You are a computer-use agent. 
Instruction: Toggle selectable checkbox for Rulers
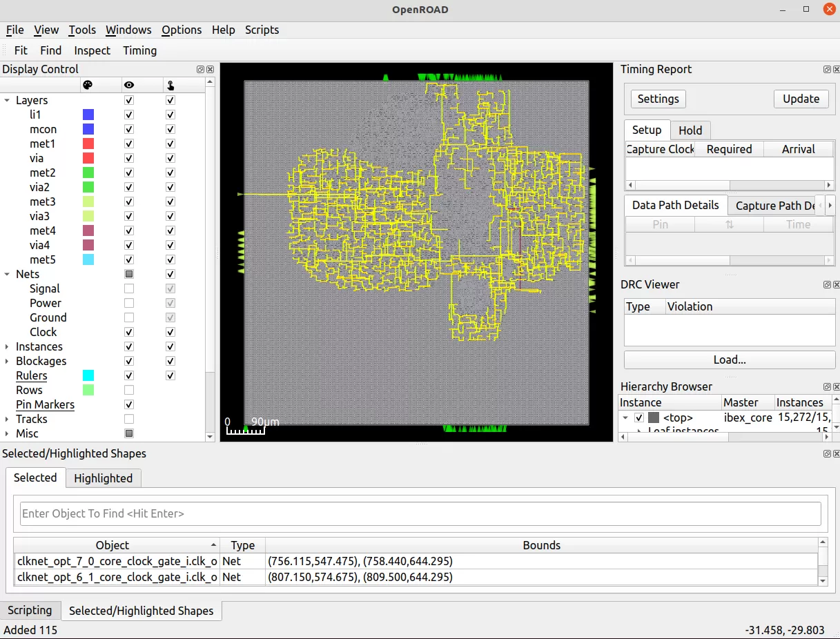tap(170, 375)
